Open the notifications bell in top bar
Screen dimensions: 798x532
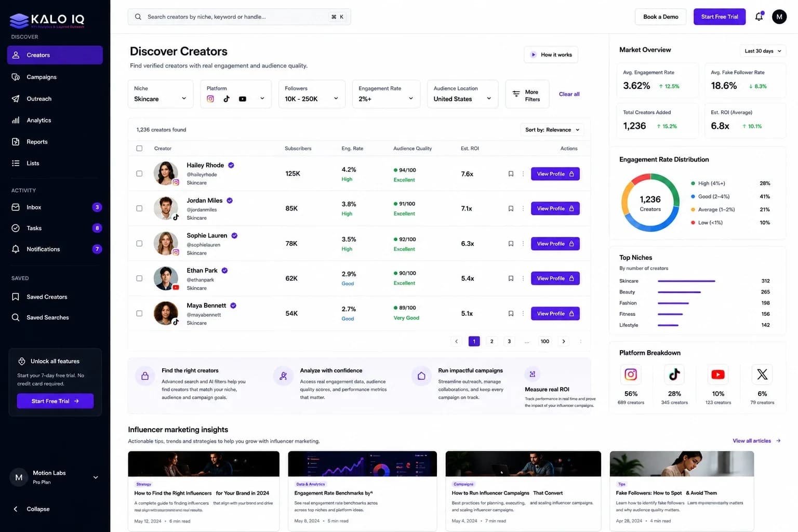coord(759,16)
